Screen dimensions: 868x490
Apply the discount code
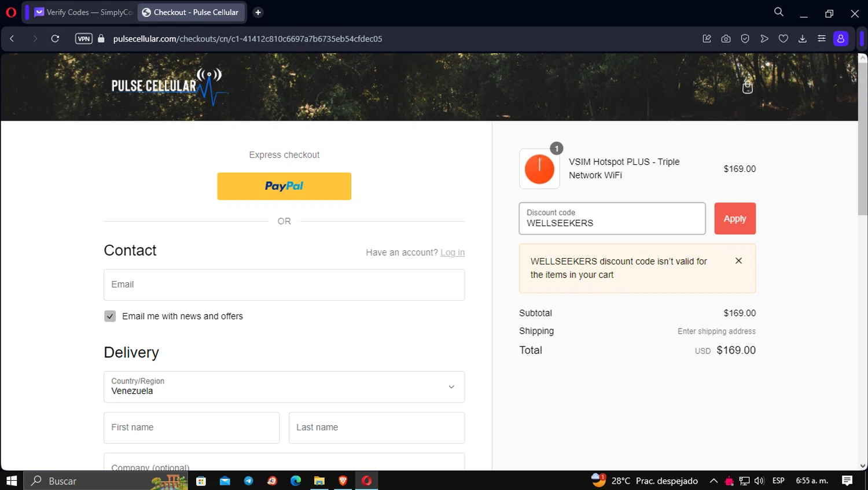[735, 219]
